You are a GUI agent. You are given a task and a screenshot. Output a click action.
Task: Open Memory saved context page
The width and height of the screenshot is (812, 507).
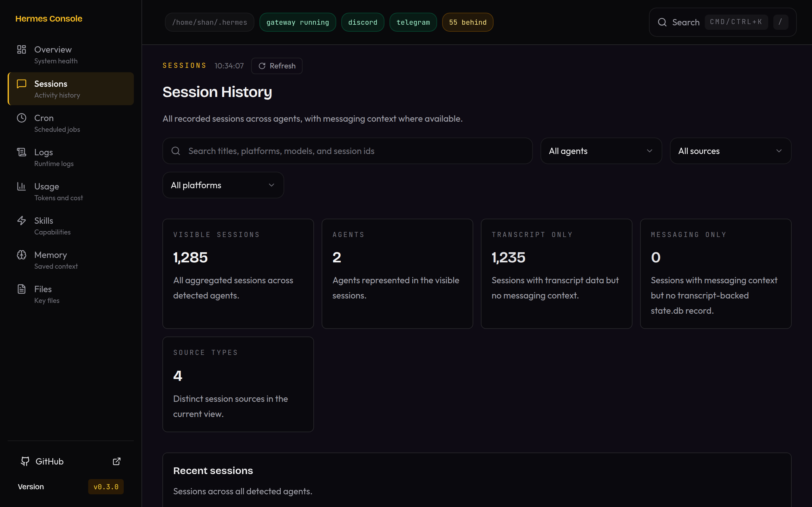(x=56, y=260)
